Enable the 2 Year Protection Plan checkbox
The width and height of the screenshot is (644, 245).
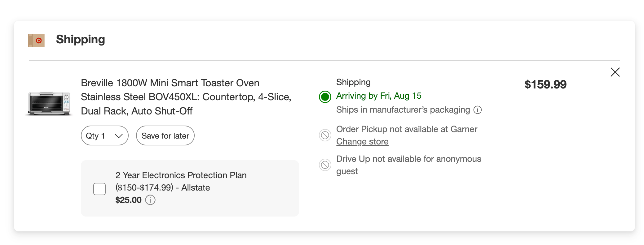point(99,189)
